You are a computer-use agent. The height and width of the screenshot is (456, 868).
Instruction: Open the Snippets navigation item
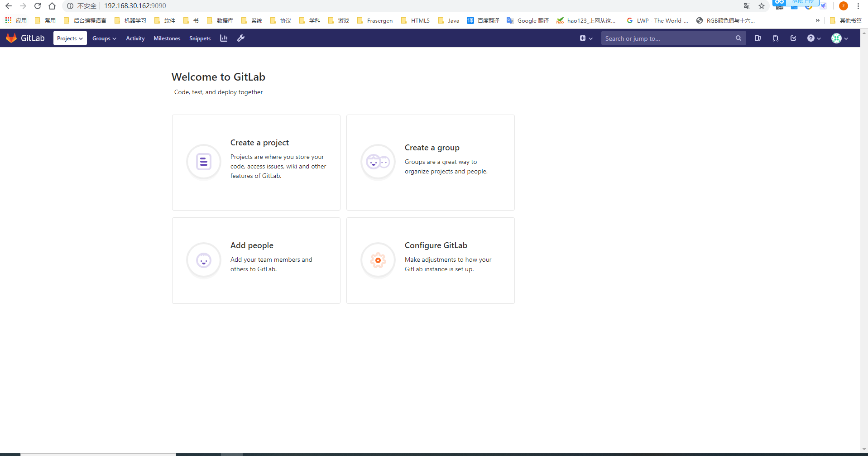(199, 38)
